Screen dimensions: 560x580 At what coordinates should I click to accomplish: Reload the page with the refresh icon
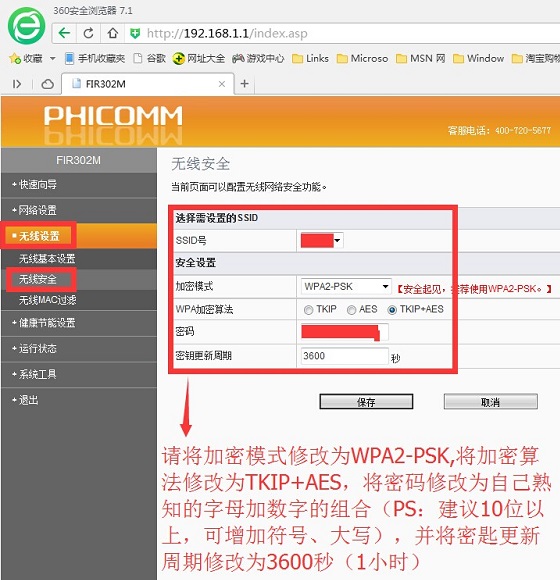point(88,33)
